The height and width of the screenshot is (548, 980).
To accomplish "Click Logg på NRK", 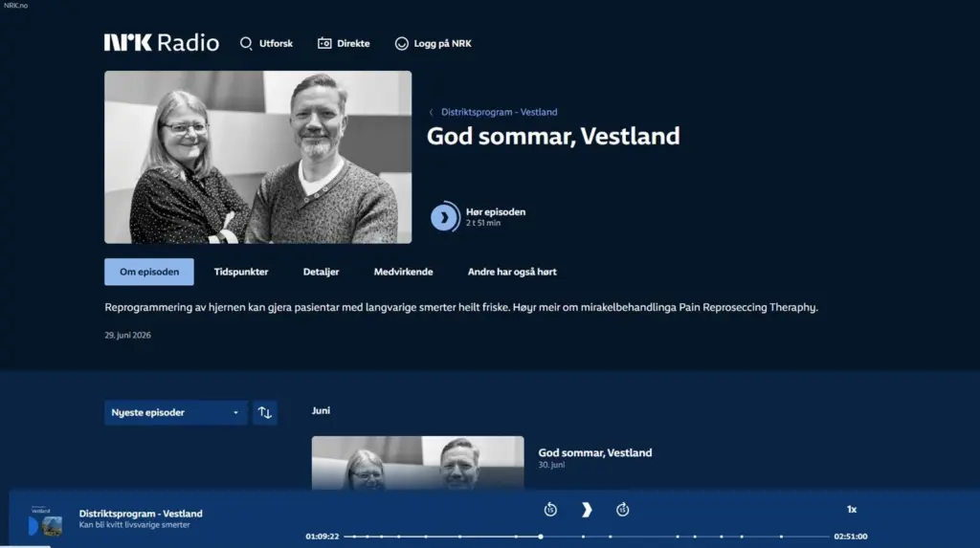I will pyautogui.click(x=434, y=43).
